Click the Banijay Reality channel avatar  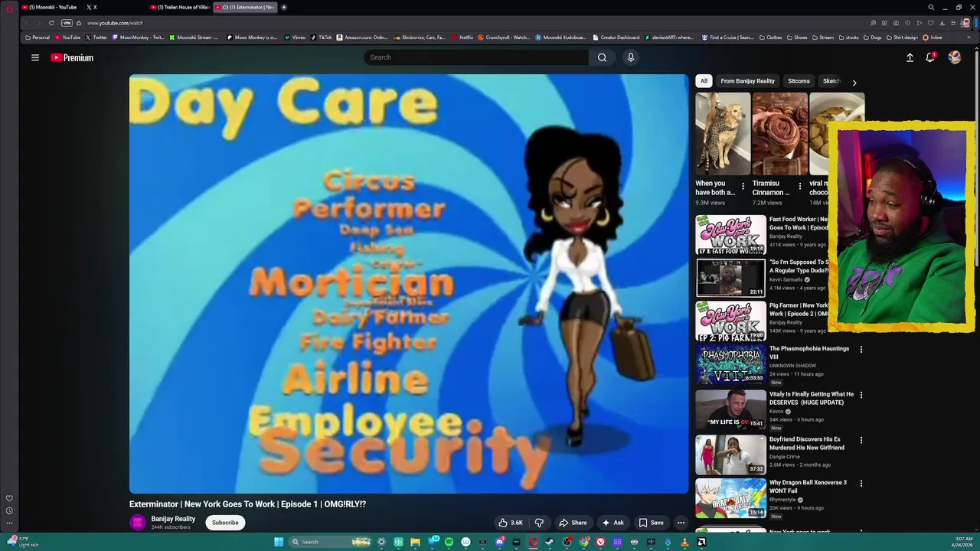pyautogui.click(x=138, y=523)
